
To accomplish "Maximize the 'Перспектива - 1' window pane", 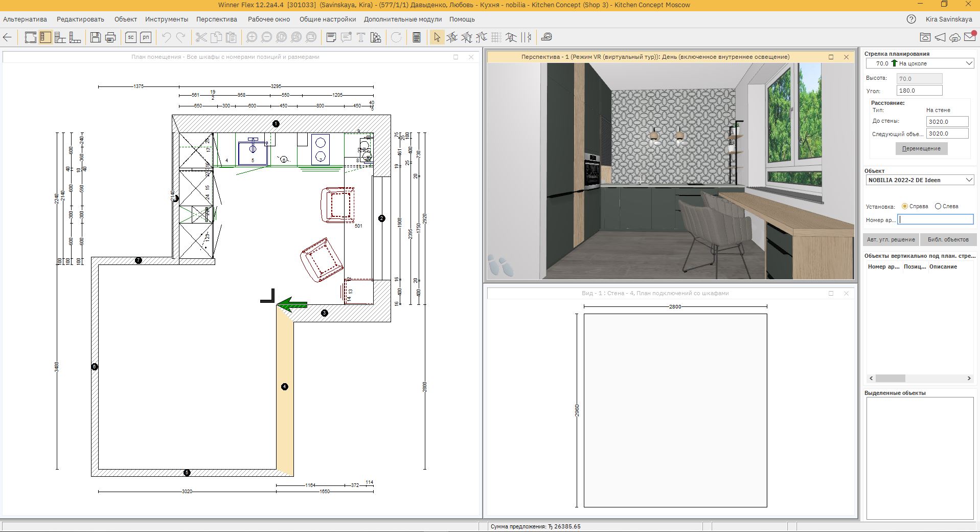I will click(831, 57).
